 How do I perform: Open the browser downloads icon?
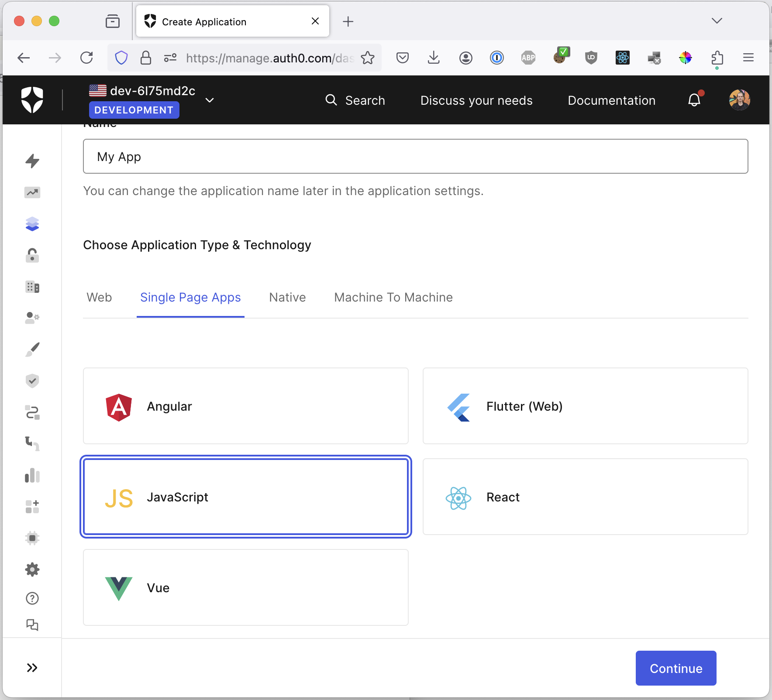tap(434, 58)
